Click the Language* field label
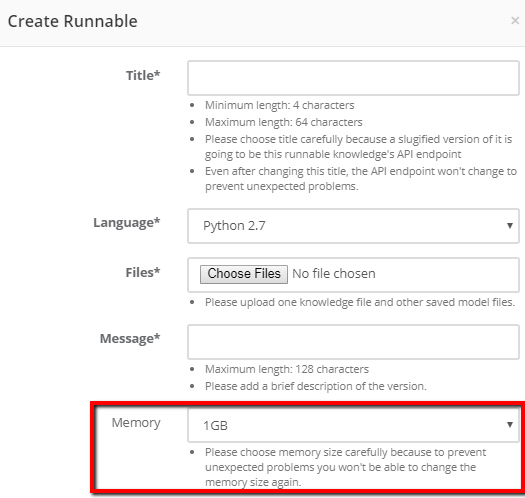Viewport: 525px width, 498px height. click(127, 223)
